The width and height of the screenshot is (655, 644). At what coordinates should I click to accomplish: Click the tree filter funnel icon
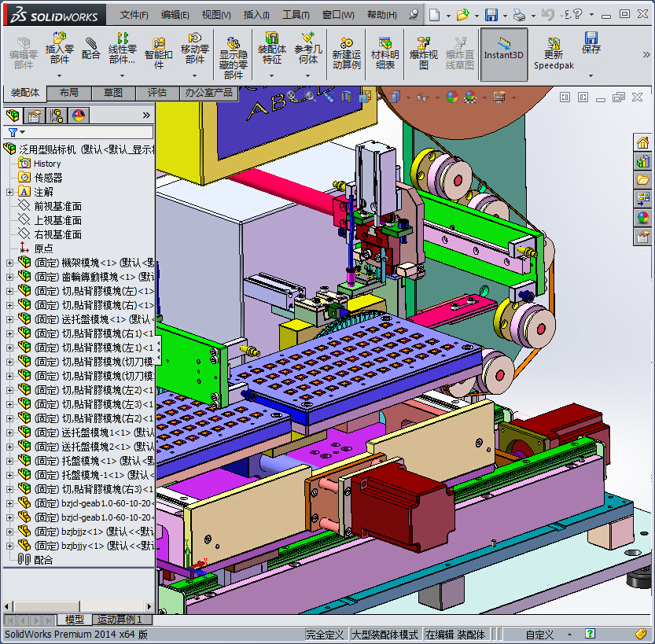click(x=13, y=132)
